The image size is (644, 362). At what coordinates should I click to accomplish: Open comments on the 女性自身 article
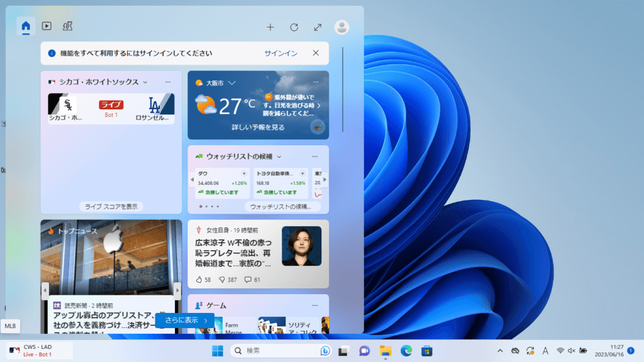[x=248, y=280]
